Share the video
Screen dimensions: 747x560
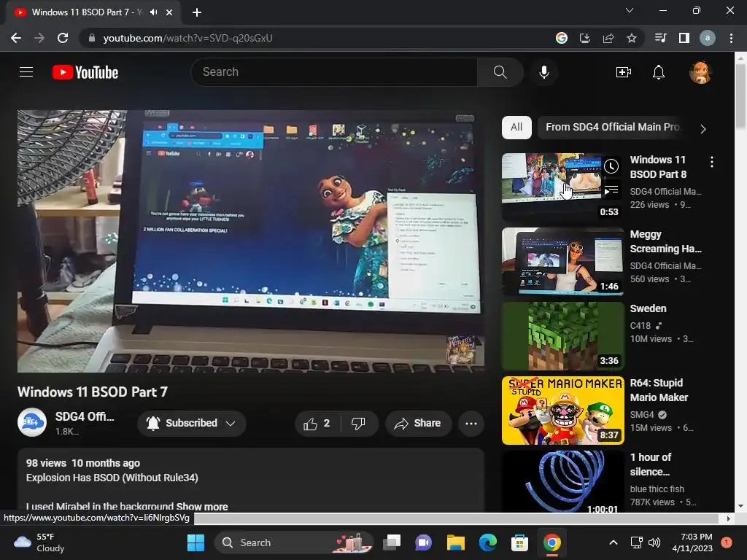[x=418, y=424]
